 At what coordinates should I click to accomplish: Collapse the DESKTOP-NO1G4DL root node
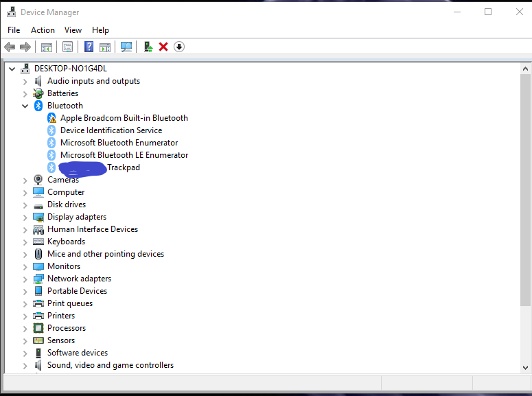12,69
